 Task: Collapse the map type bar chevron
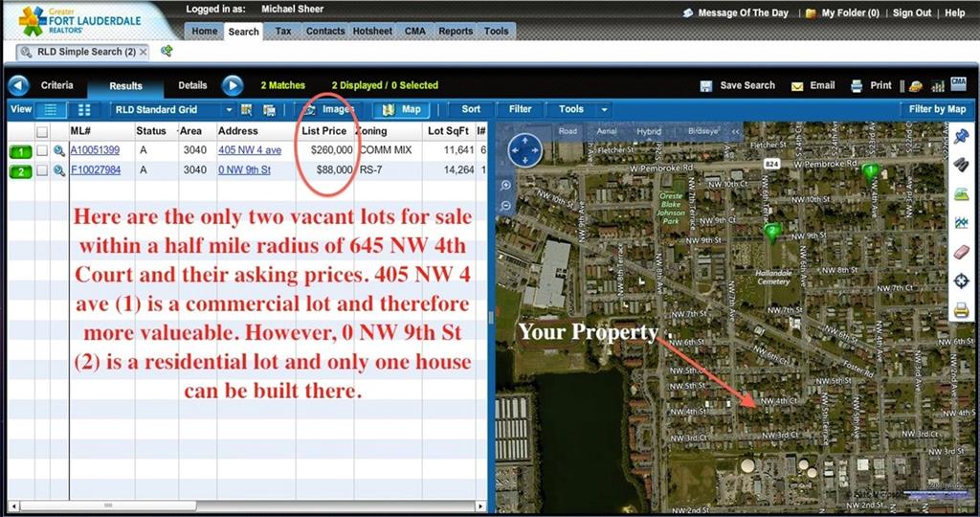point(735,131)
